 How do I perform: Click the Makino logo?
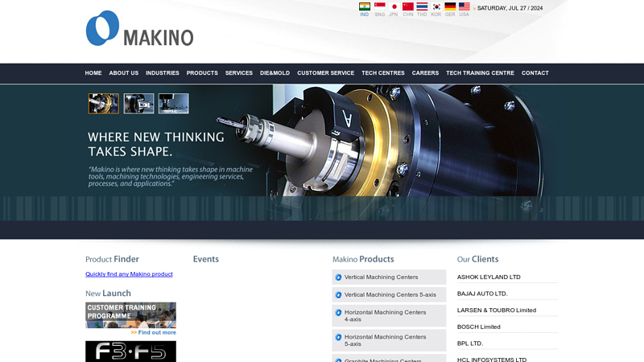(x=139, y=28)
